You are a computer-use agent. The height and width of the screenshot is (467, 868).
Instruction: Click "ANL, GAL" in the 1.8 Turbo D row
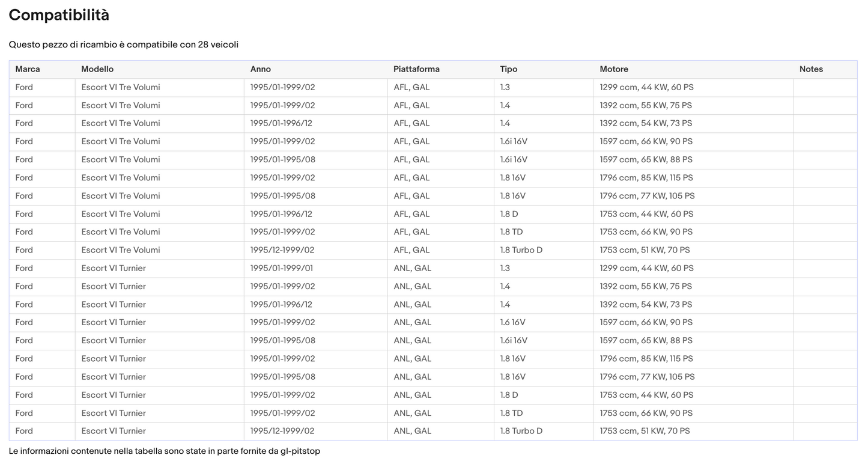click(413, 431)
